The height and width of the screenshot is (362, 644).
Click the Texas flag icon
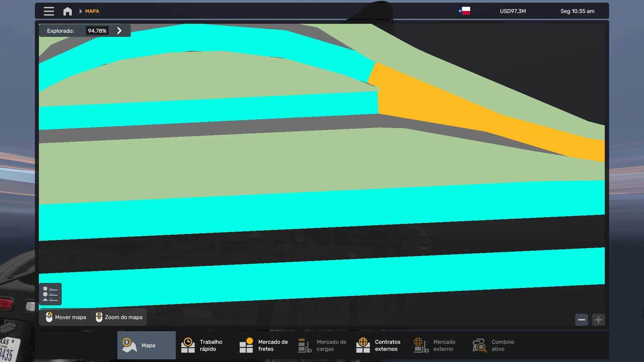click(464, 11)
